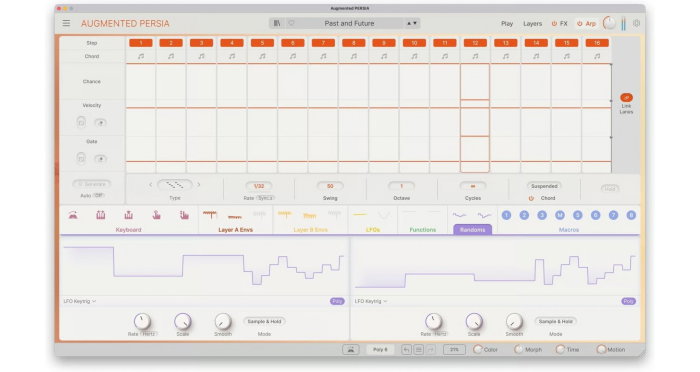700x372 pixels.
Task: Click the Cycles infinity value
Action: (x=473, y=186)
